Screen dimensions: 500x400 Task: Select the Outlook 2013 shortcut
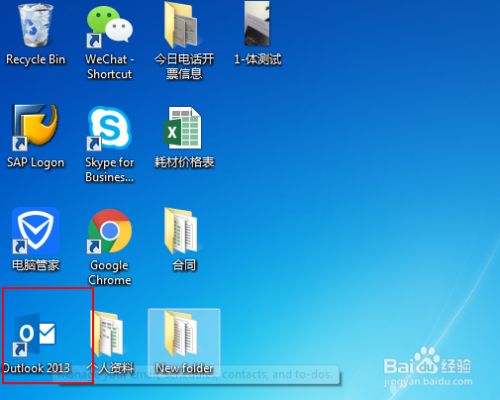click(x=35, y=334)
